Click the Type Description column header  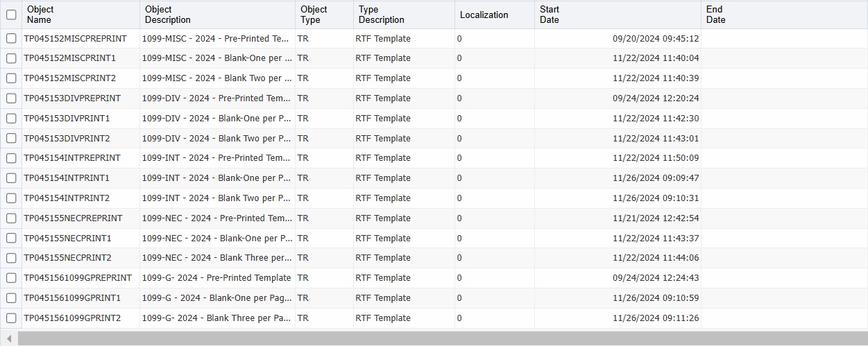pyautogui.click(x=404, y=15)
